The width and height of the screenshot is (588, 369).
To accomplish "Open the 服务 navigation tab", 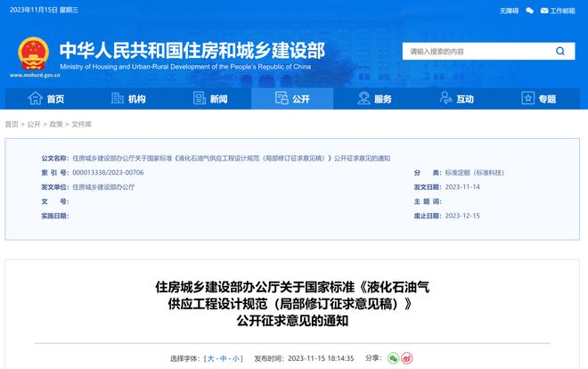I will pos(374,99).
